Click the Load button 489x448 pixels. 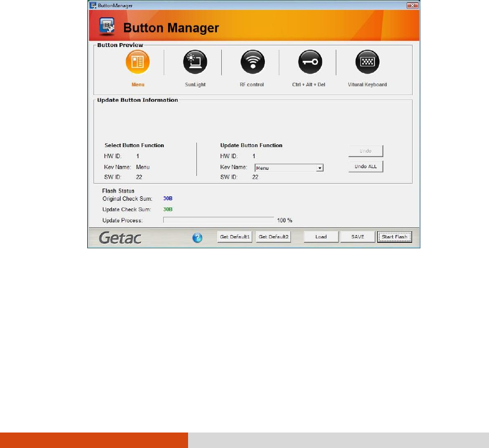click(321, 237)
